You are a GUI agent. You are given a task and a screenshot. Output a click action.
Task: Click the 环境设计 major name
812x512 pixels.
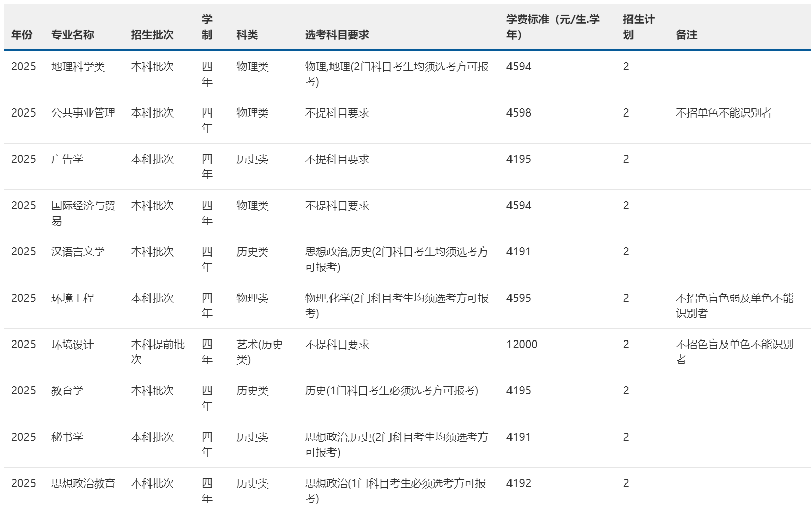click(72, 345)
